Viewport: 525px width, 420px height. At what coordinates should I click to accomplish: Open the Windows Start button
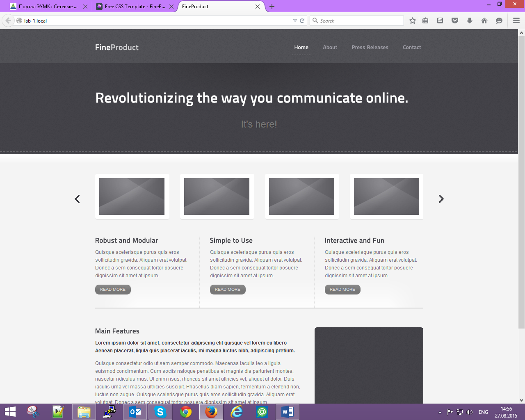click(x=10, y=412)
